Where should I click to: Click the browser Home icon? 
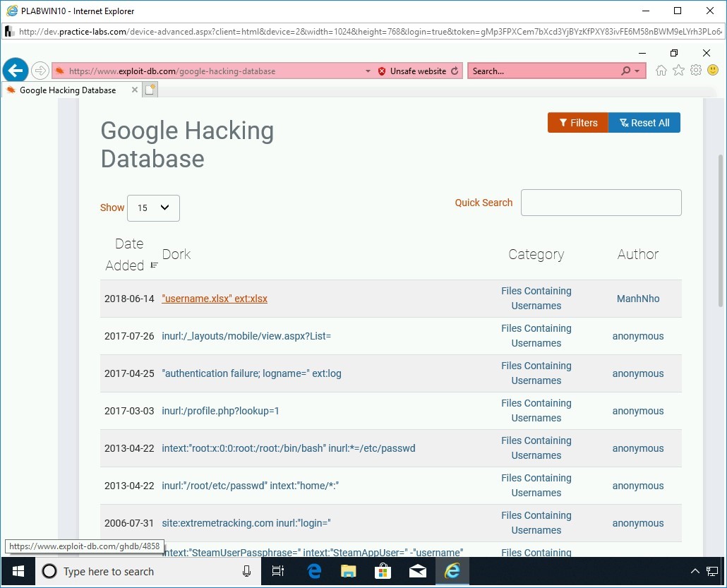pos(661,71)
